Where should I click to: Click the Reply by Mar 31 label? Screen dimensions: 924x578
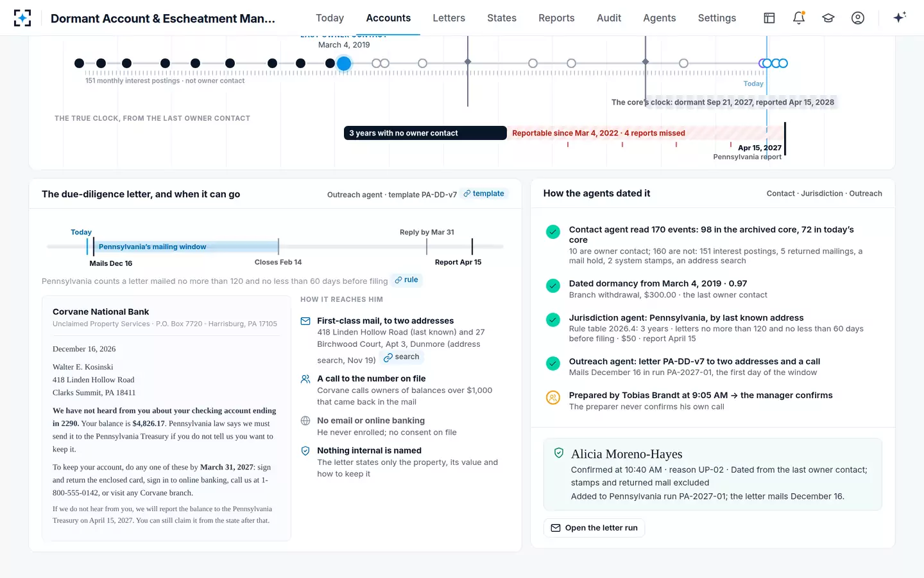pos(427,232)
